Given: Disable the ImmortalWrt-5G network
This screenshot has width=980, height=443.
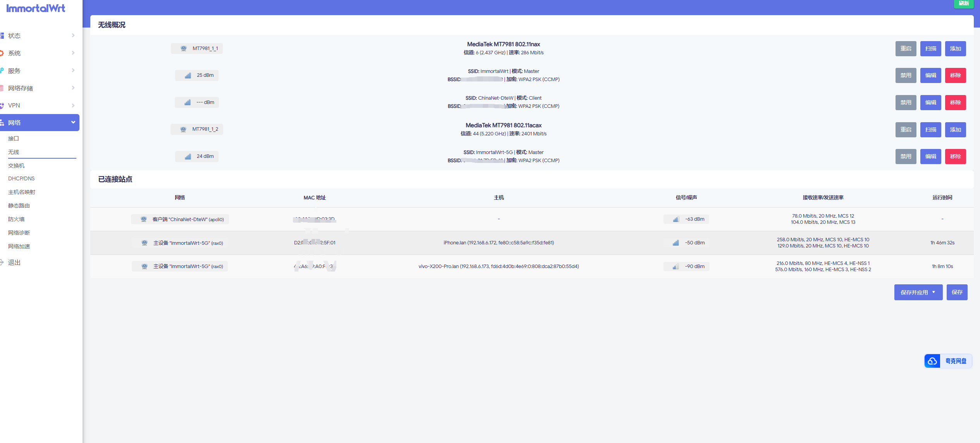Looking at the screenshot, I should (x=906, y=157).
